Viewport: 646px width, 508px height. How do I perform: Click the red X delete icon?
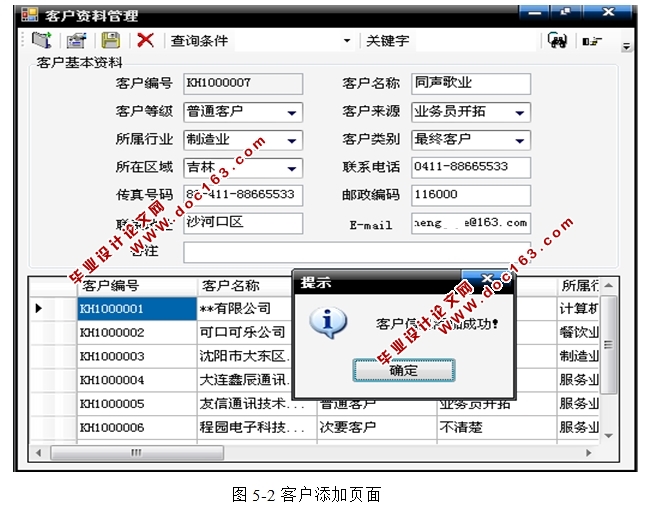click(145, 40)
